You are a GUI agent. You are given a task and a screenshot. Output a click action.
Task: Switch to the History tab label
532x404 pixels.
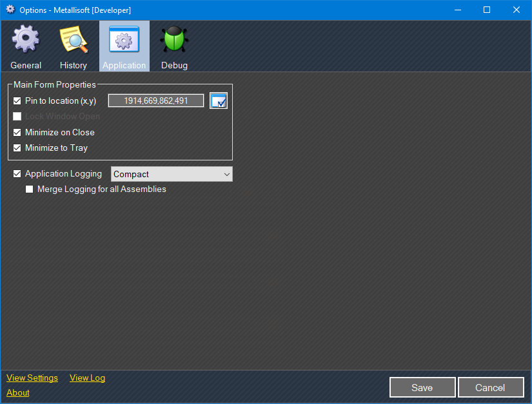click(x=74, y=65)
